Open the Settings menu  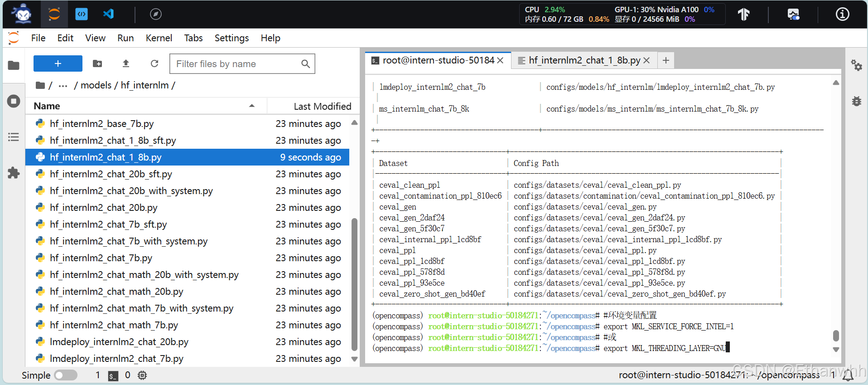click(x=231, y=38)
